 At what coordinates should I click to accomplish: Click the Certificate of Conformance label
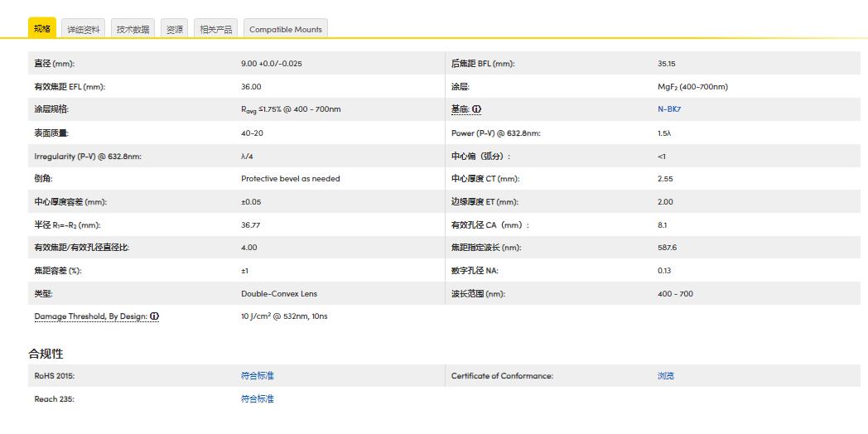501,376
